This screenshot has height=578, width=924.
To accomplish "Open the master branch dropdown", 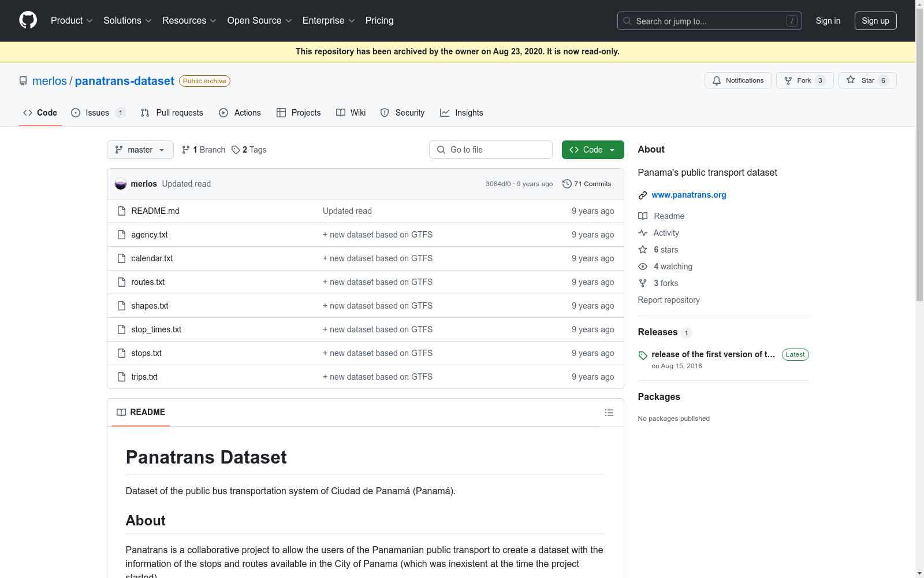I will [x=140, y=150].
